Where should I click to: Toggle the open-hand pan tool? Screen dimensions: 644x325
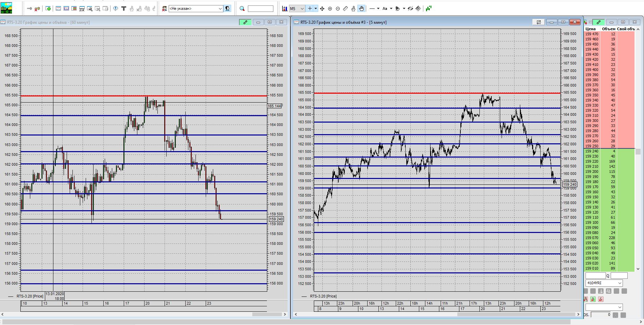click(361, 8)
